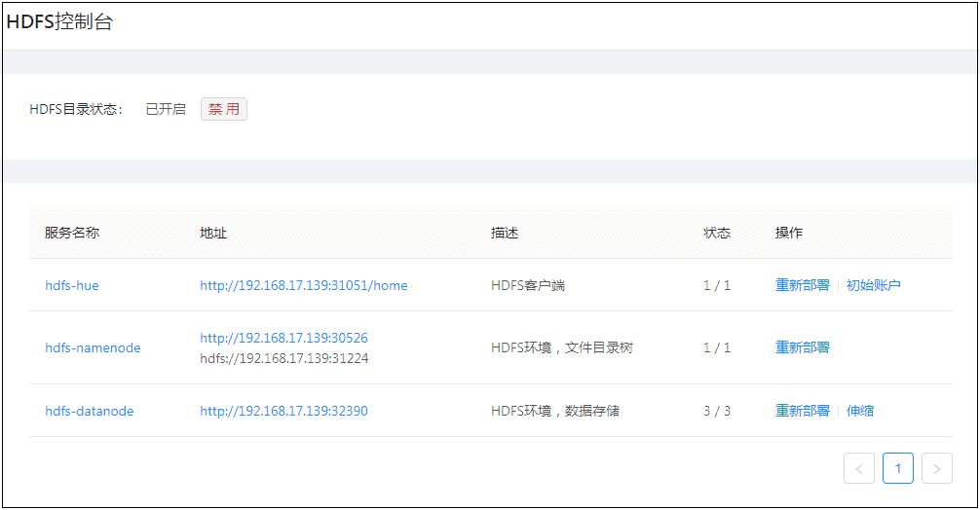Click 重新部署 for hdfs-hue
980x510 pixels.
[803, 285]
